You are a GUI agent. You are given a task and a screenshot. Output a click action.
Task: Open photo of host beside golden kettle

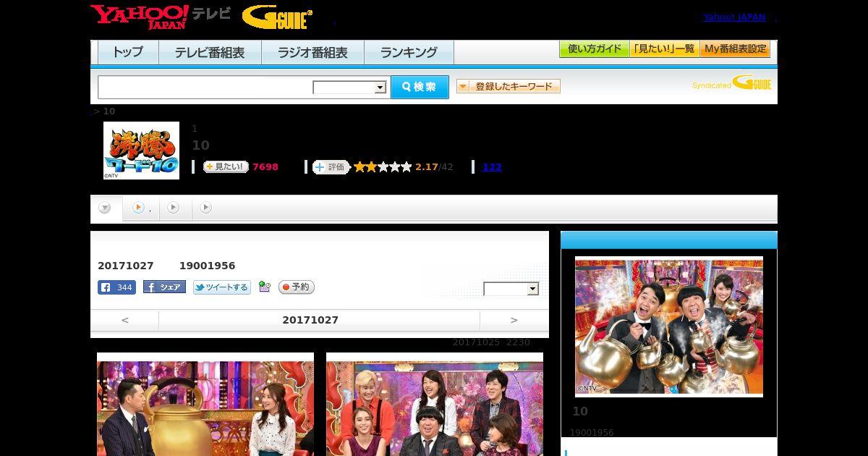[205, 404]
